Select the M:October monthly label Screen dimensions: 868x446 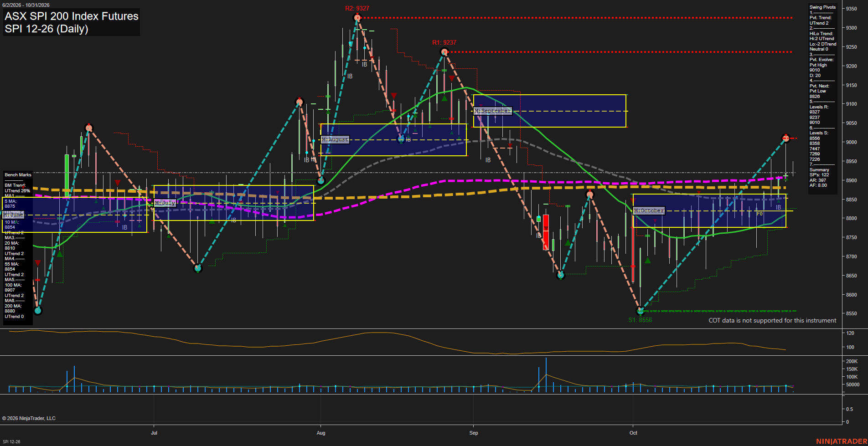649,210
